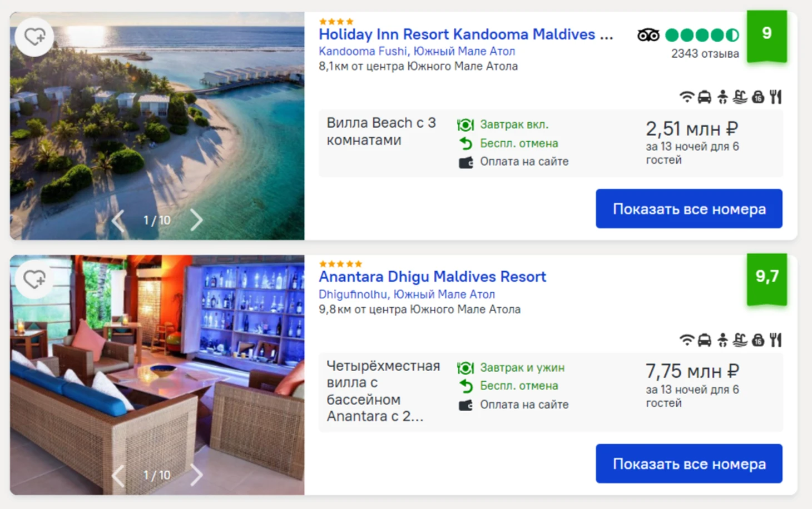Click restaurant fork-knife icon for Anantara Dhigu
812x509 pixels.
pyautogui.click(x=776, y=340)
